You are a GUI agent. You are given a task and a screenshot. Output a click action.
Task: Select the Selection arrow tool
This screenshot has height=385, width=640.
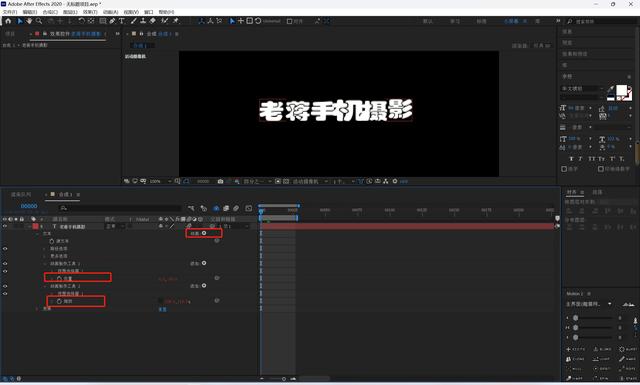(x=20, y=21)
